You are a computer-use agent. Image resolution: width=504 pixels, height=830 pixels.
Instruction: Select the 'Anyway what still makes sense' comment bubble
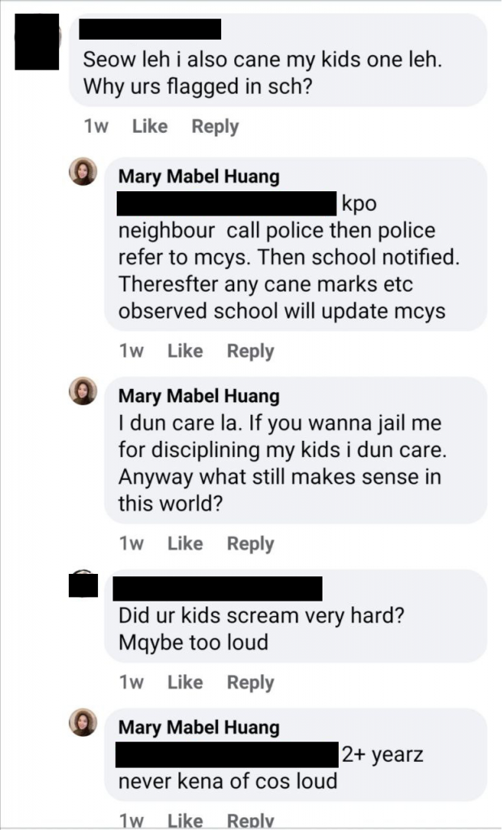(296, 451)
